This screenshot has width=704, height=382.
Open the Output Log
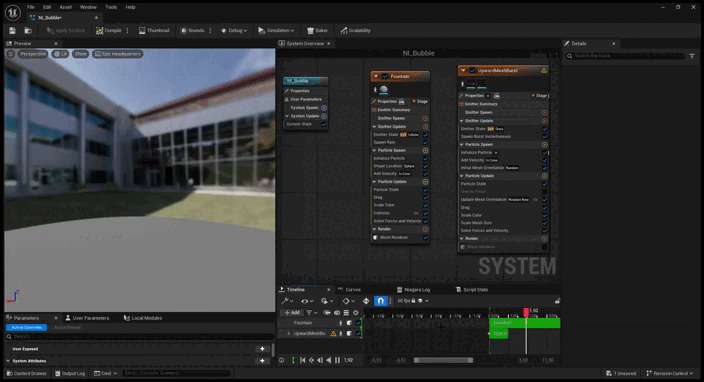pyautogui.click(x=70, y=373)
